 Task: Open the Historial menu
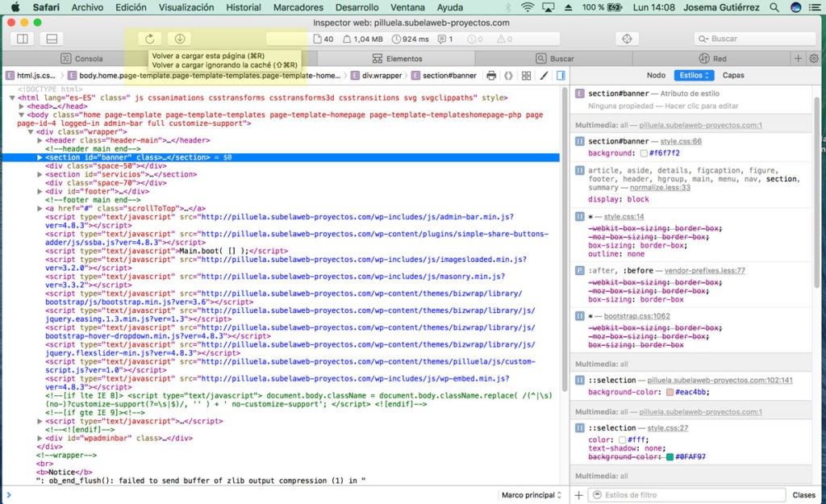244,7
